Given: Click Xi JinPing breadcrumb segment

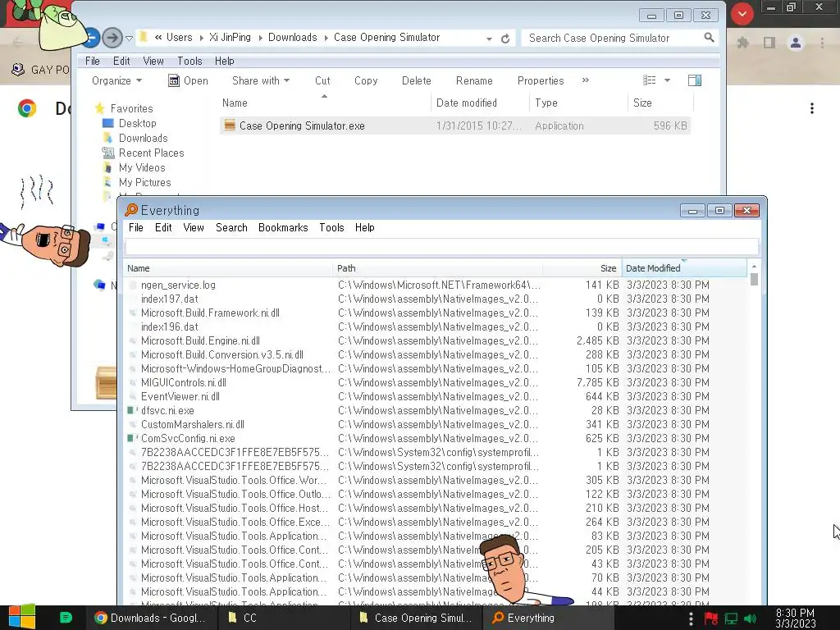Looking at the screenshot, I should point(230,38).
